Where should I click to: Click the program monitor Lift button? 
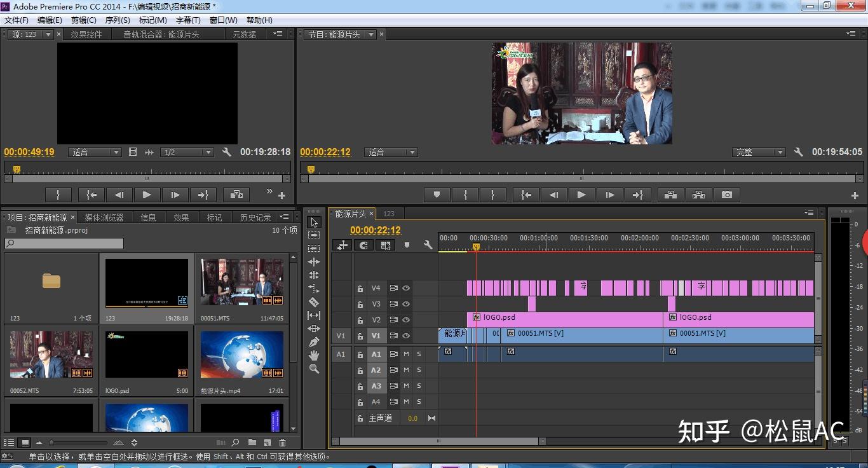pos(670,195)
